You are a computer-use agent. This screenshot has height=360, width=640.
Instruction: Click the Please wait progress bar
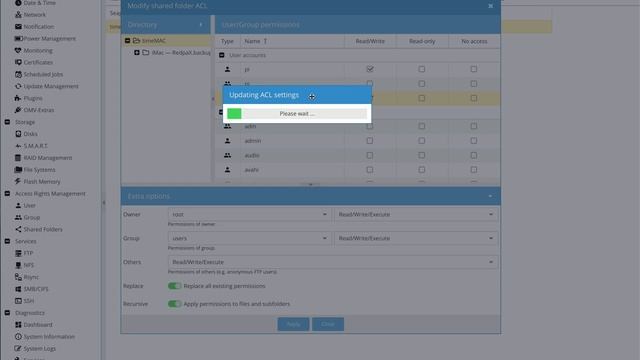coord(297,113)
